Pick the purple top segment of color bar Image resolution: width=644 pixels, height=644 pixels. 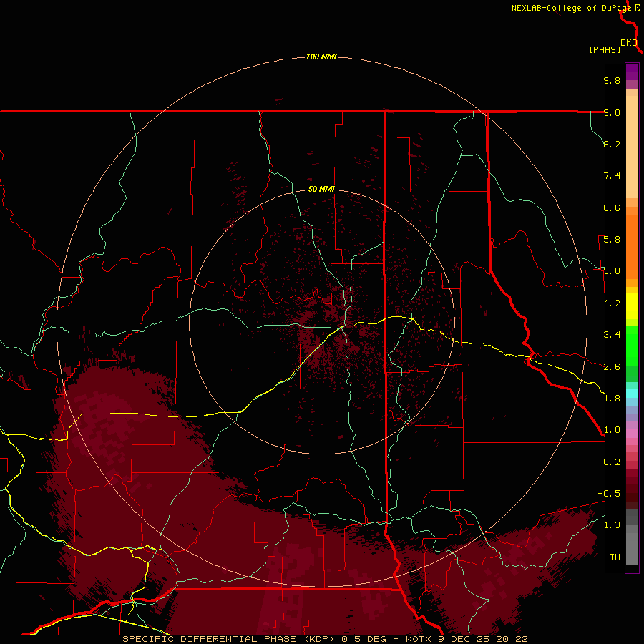(x=632, y=72)
